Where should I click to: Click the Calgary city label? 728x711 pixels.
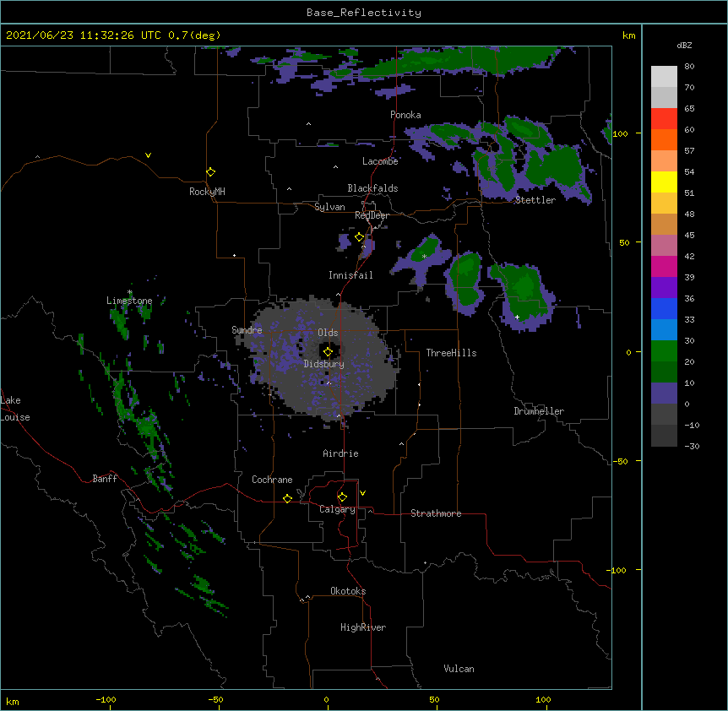338,509
